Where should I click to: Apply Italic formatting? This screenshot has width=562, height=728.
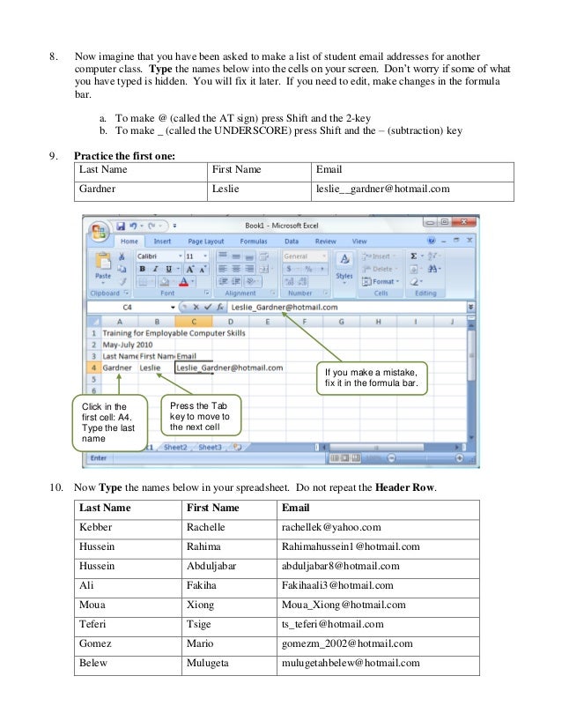155,269
